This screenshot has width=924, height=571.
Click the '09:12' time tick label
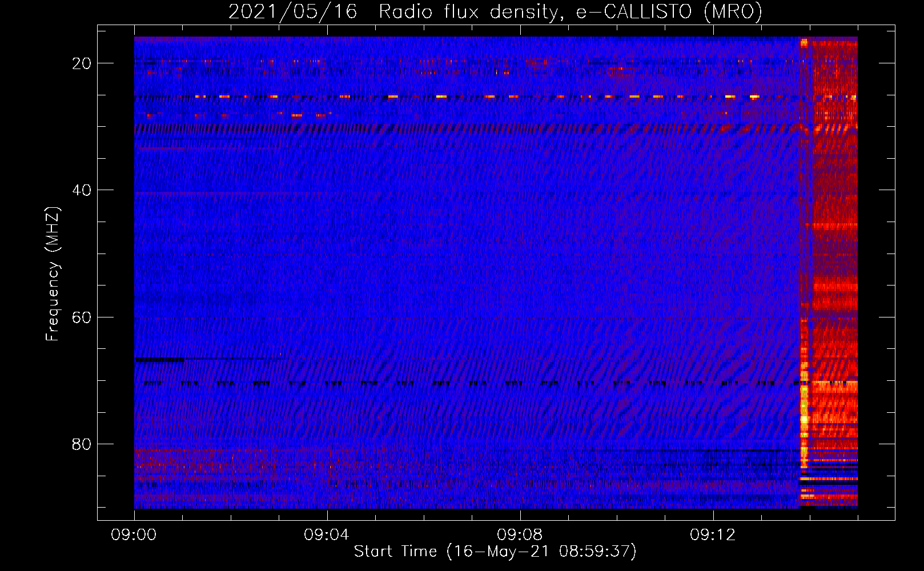tap(713, 535)
